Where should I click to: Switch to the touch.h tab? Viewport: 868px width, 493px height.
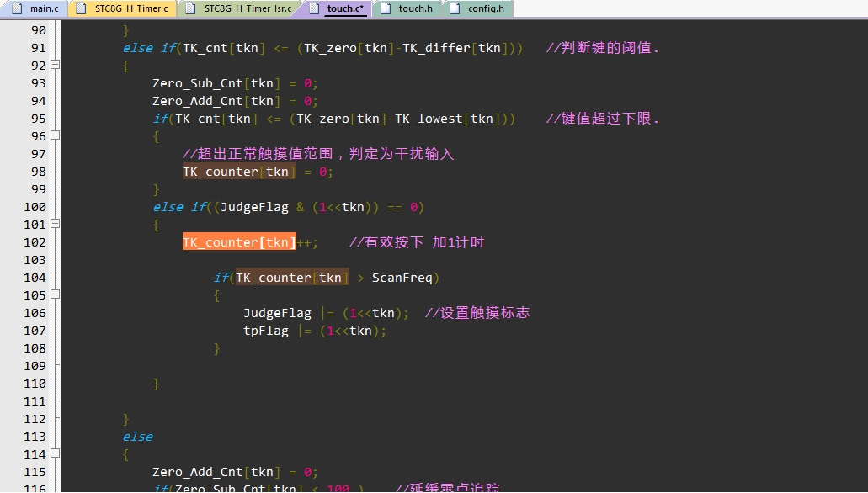coord(407,8)
